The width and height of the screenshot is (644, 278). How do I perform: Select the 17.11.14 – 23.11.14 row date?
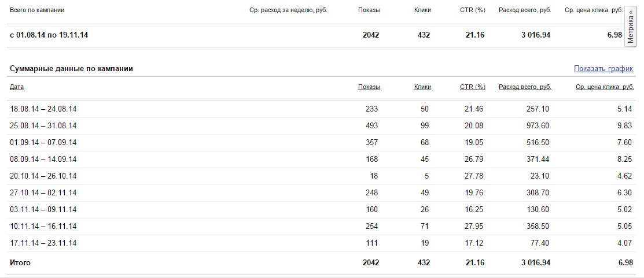point(43,243)
